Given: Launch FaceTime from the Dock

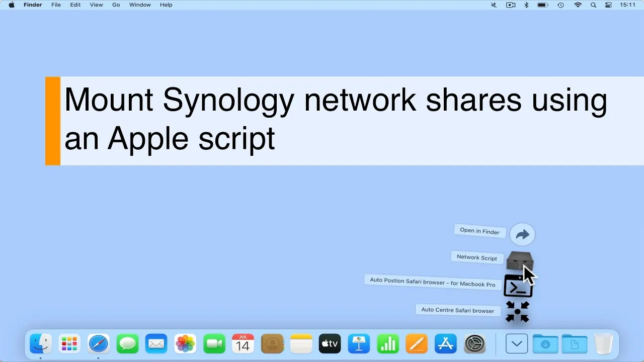Looking at the screenshot, I should 214,344.
